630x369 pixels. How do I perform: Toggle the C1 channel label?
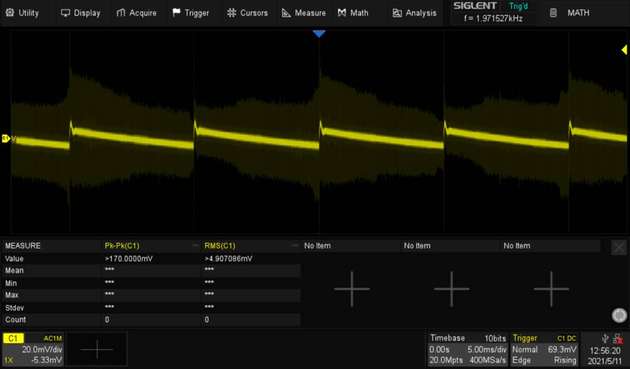click(13, 338)
